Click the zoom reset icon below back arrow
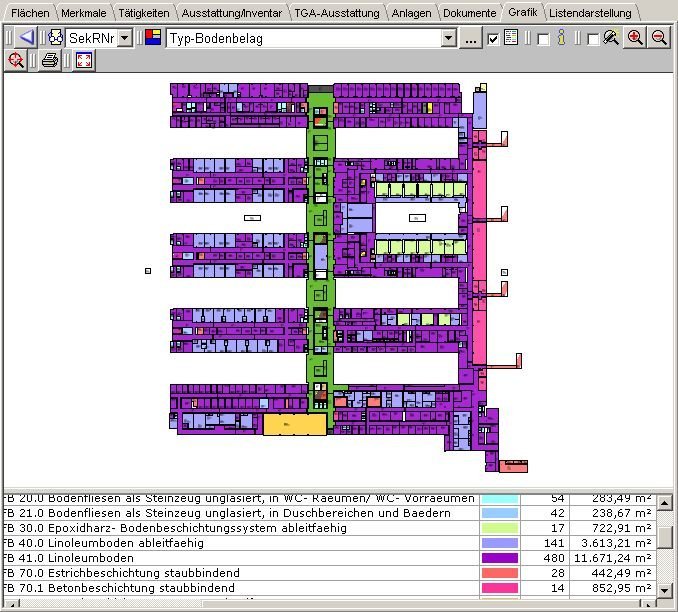The width and height of the screenshot is (678, 612). click(x=16, y=61)
